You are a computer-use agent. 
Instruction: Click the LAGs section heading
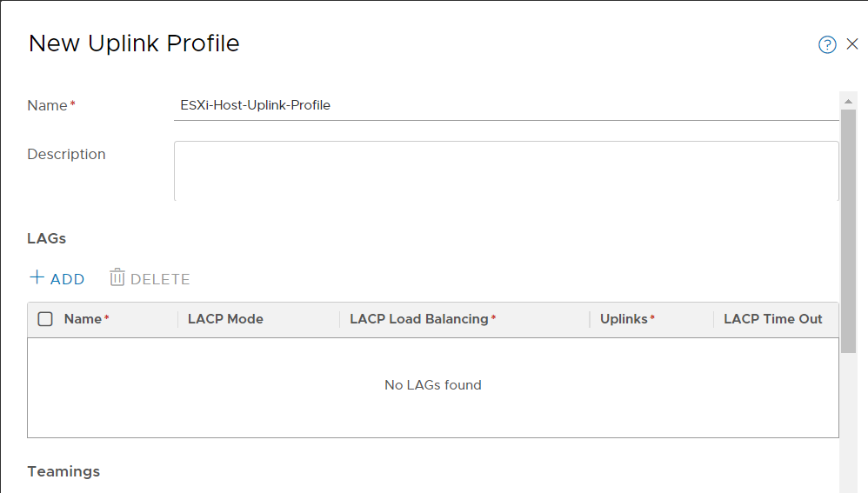coord(46,238)
